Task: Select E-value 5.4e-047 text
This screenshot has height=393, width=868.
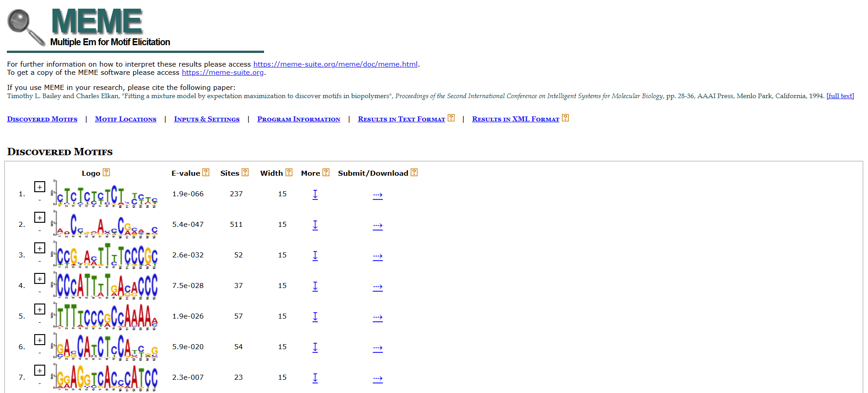Action: (188, 225)
